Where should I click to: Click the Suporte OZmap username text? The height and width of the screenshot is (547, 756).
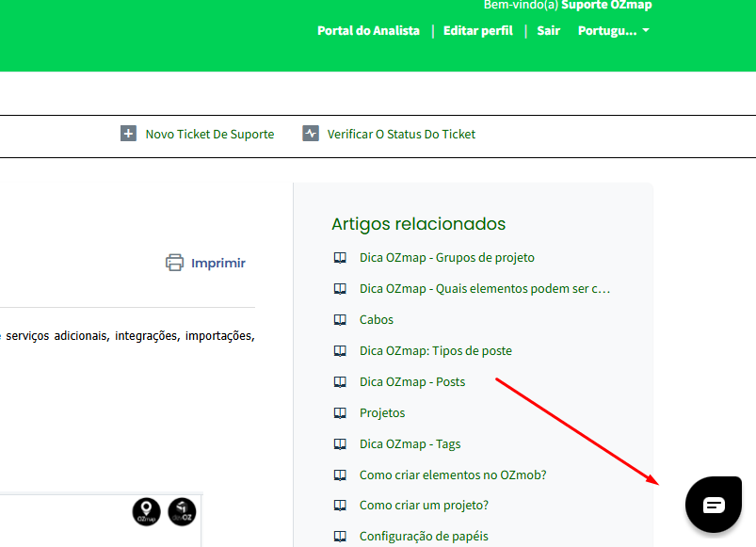click(606, 6)
